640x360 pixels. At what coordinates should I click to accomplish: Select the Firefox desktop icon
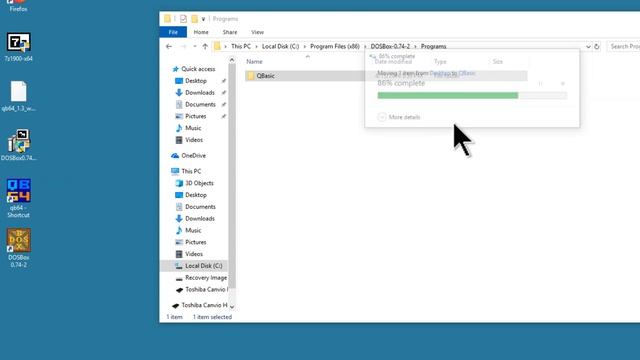(x=18, y=6)
